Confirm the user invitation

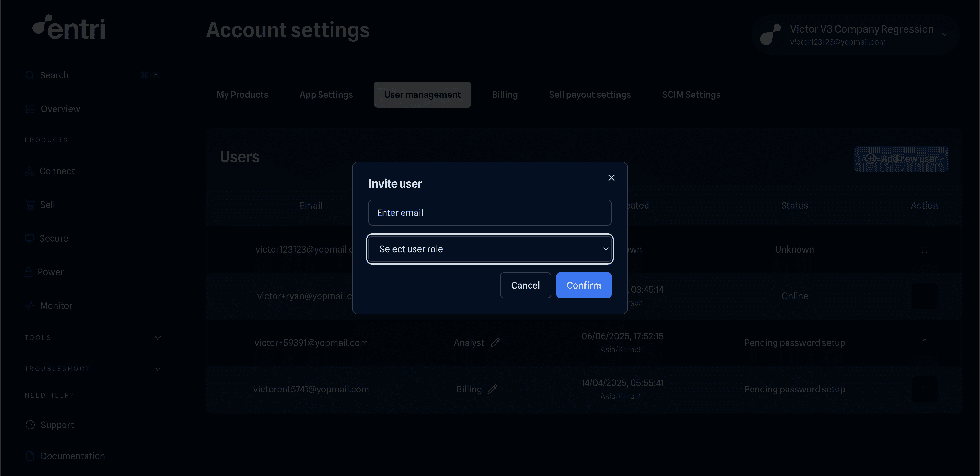click(x=583, y=285)
